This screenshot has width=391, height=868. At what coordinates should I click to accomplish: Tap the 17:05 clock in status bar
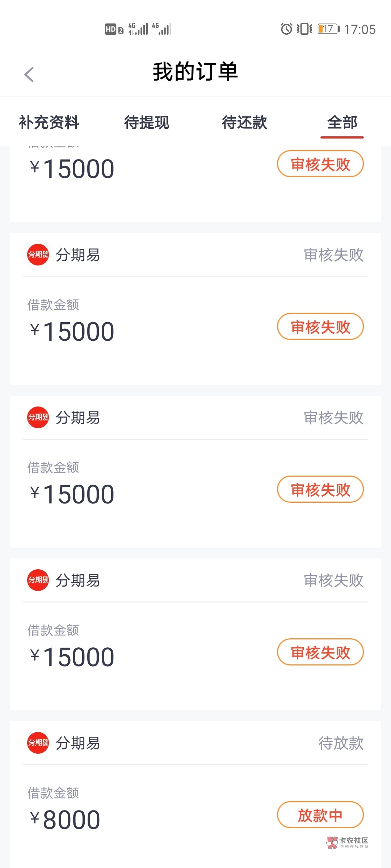360,29
